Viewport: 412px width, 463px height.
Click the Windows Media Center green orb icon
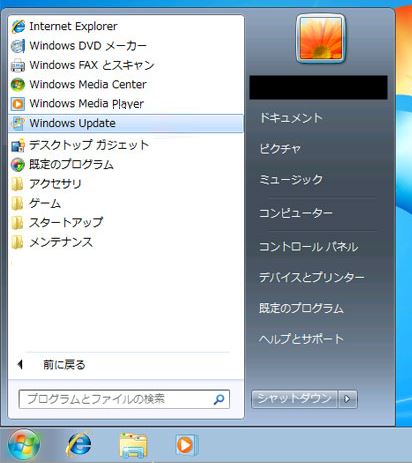18,85
